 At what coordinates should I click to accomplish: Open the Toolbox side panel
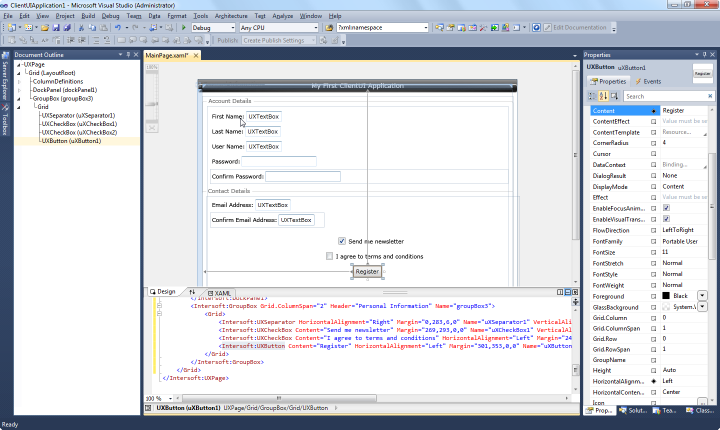5,123
